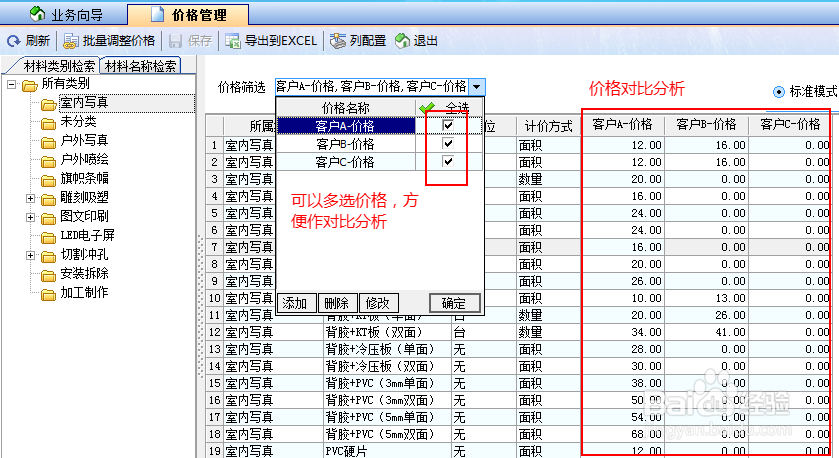
Task: Click the 添加 button
Action: pos(296,303)
